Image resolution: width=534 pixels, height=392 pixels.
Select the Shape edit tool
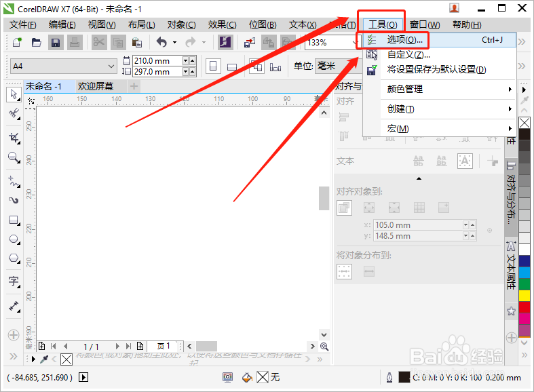pos(14,113)
